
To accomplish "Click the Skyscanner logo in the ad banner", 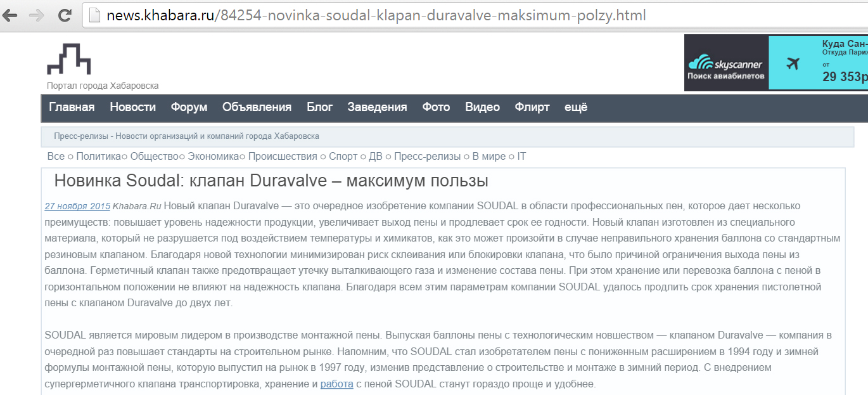I will 726,64.
